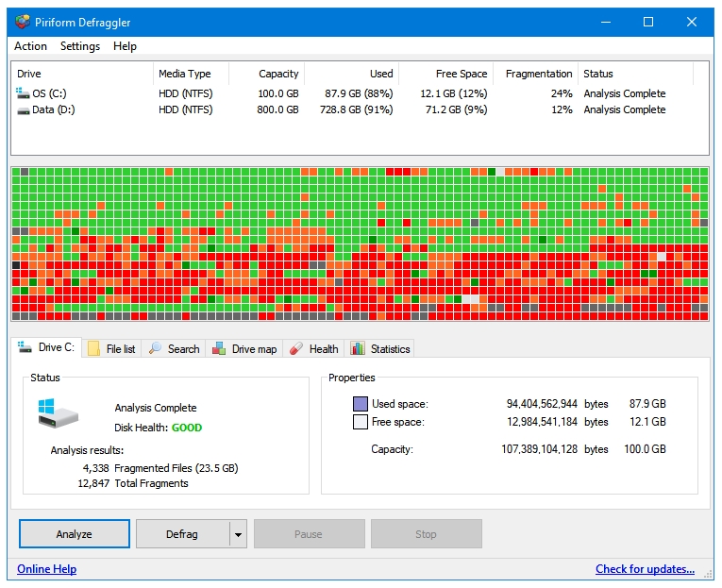Sort by the Fragmentation column header

535,74
